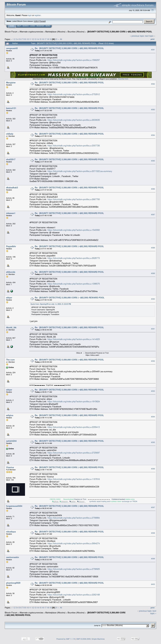161x644 pixels.
Task: Open the Torrent link in News
Action: 42,21
